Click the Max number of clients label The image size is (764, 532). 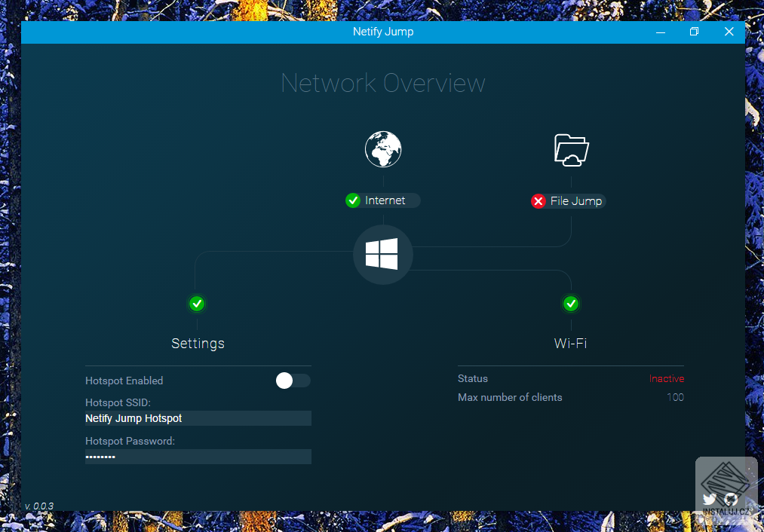[510, 397]
